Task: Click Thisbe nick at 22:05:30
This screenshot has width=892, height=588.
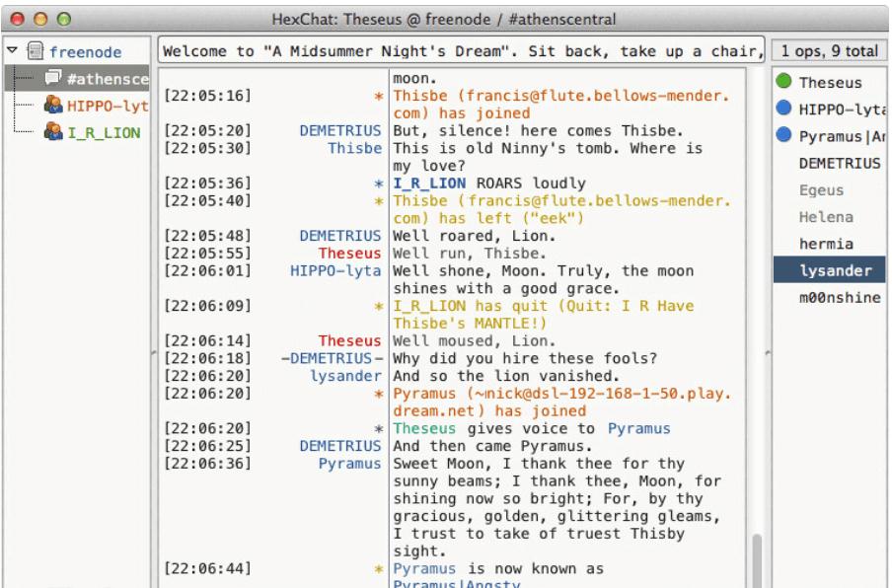Action: pyautogui.click(x=354, y=148)
